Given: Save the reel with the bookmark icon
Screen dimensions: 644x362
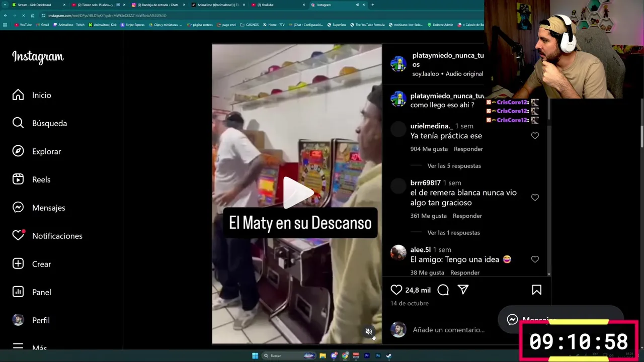Looking at the screenshot, I should pos(537,290).
